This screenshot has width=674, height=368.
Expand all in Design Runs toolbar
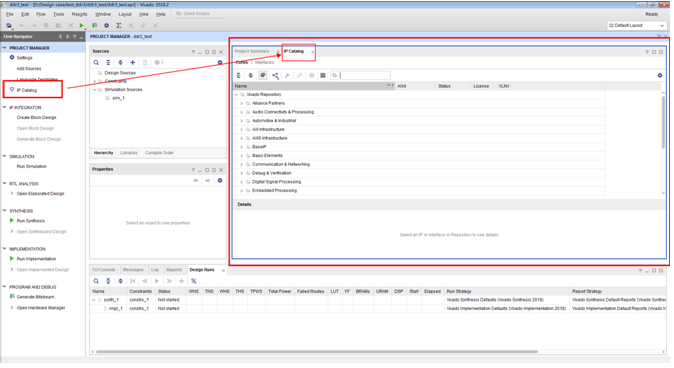tap(120, 281)
